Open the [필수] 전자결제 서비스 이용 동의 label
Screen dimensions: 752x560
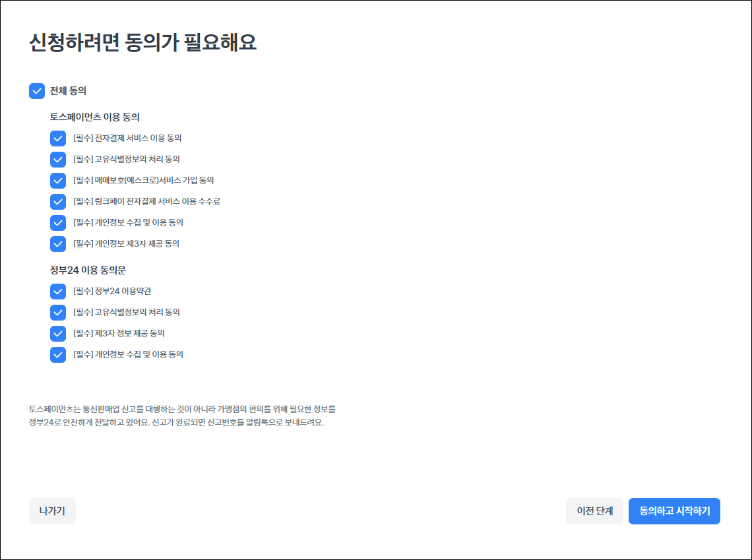(x=127, y=138)
